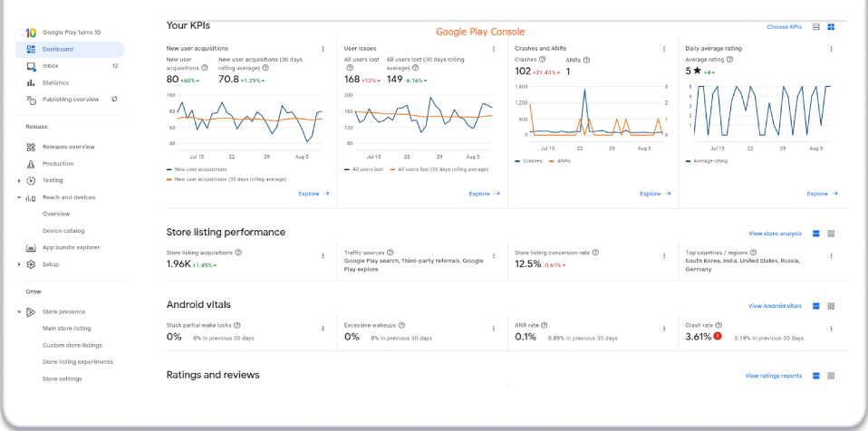Switch KPIs to grid view icon
This screenshot has height=431, width=868.
[x=831, y=27]
